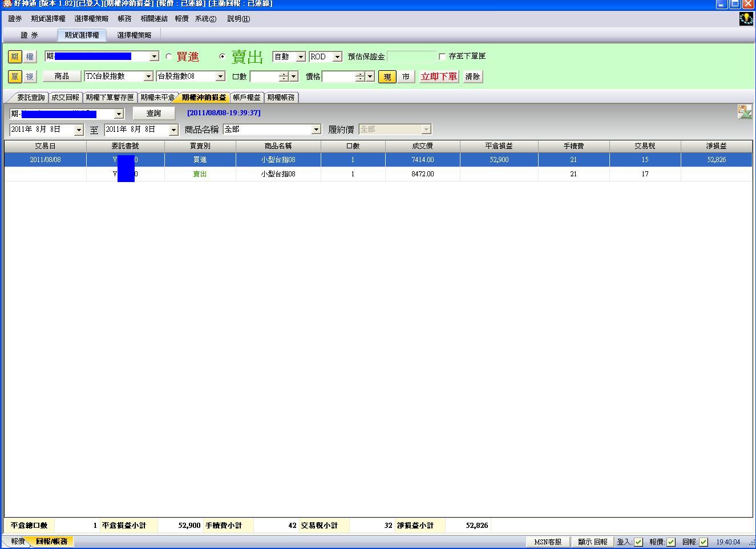Select the 現 price type button
Viewport: 756px width, 549px height.
coord(387,76)
